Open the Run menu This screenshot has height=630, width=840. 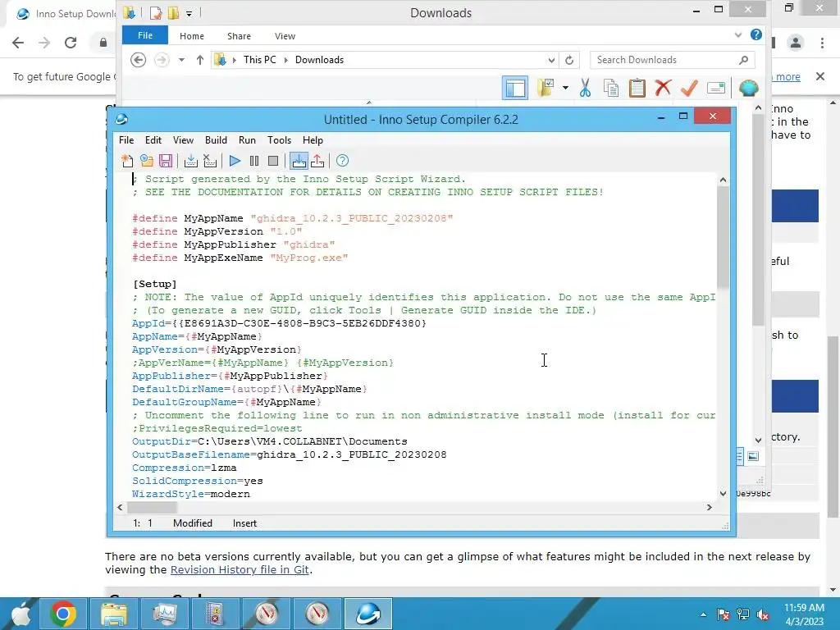tap(247, 140)
